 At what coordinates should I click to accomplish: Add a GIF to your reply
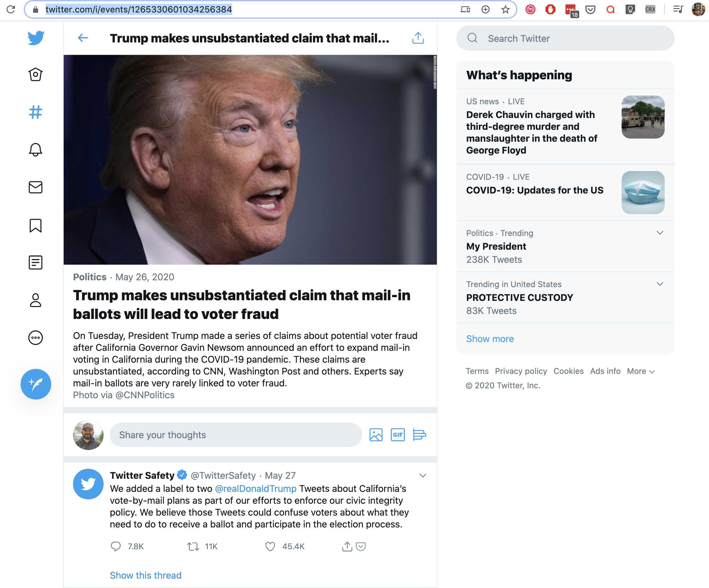pos(398,435)
